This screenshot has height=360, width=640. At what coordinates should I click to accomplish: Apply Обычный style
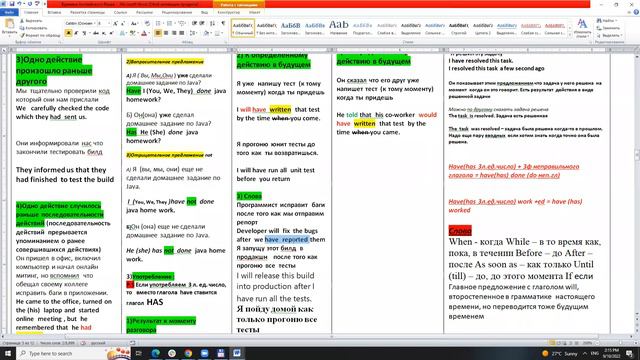point(243,28)
